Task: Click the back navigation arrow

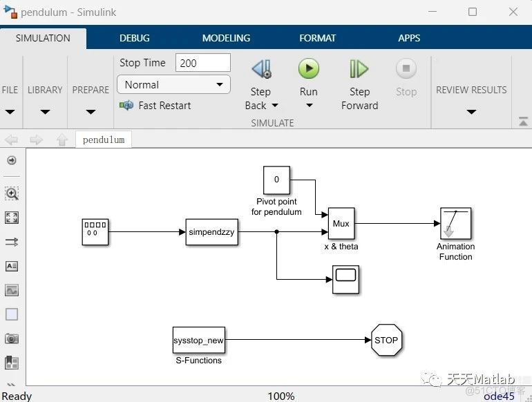Action: tap(12, 140)
